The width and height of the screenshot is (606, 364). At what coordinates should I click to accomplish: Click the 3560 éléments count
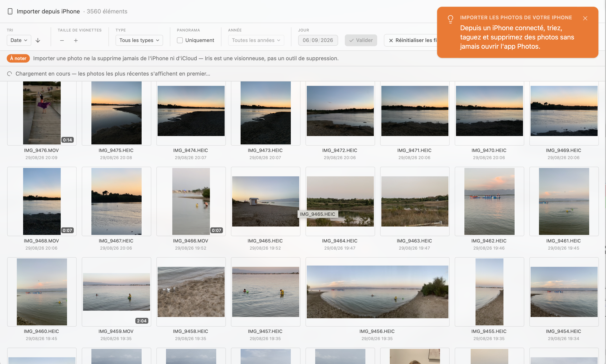107,11
